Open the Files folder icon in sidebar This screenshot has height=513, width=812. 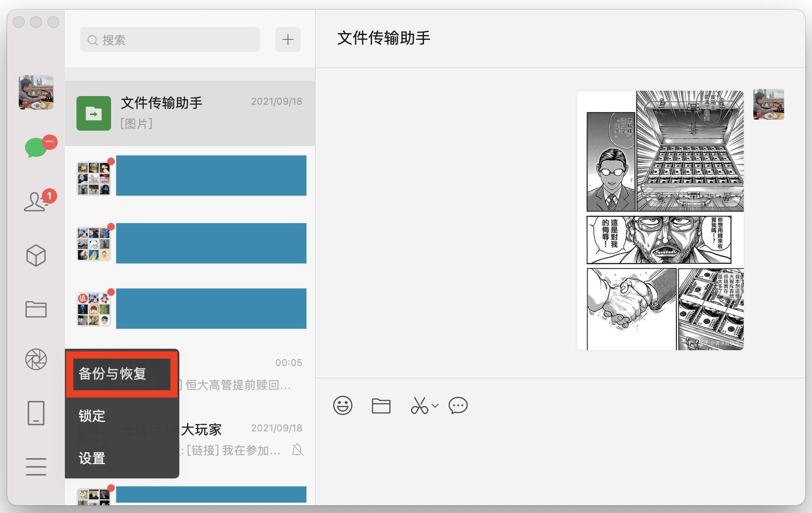[x=36, y=310]
